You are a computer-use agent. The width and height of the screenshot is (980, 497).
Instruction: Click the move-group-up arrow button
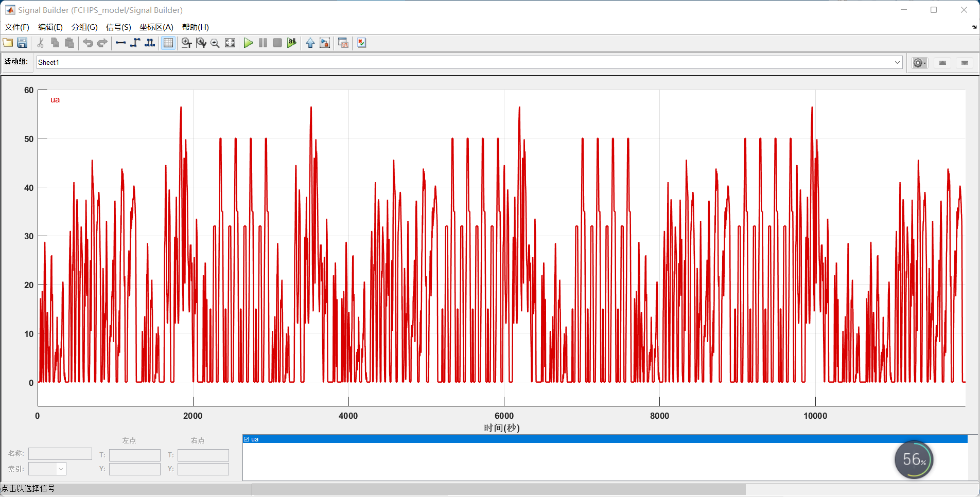pos(942,63)
